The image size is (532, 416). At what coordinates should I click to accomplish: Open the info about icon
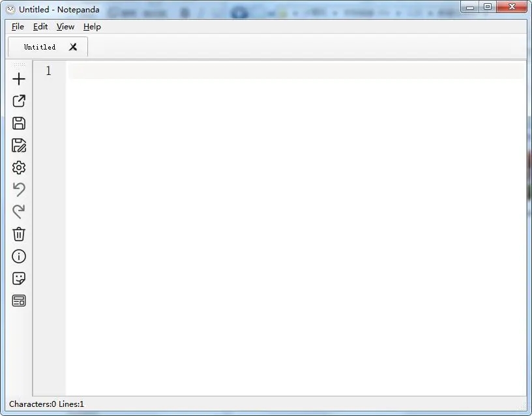19,256
